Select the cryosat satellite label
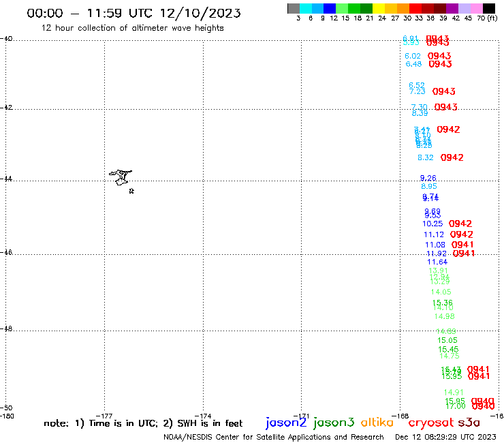The height and width of the screenshot is (443, 504). click(431, 423)
